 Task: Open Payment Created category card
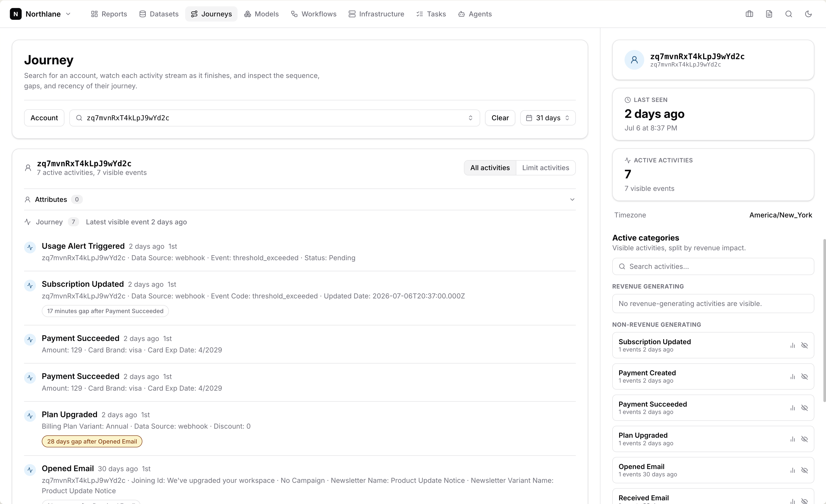point(713,377)
